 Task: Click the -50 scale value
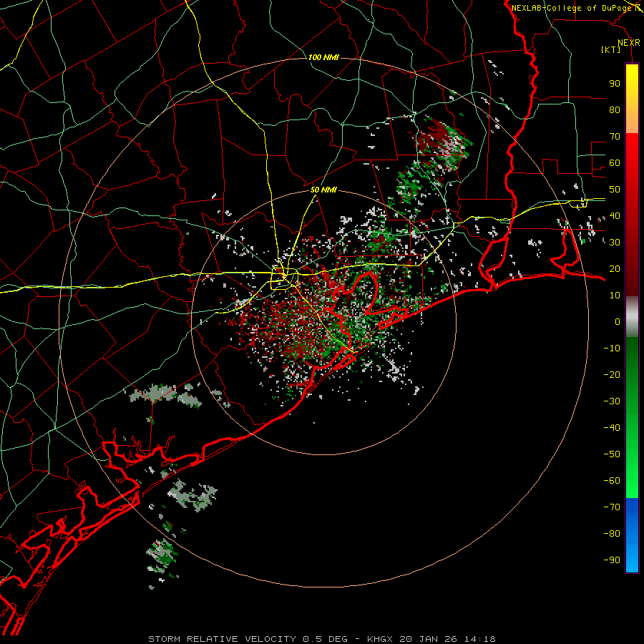(x=612, y=454)
